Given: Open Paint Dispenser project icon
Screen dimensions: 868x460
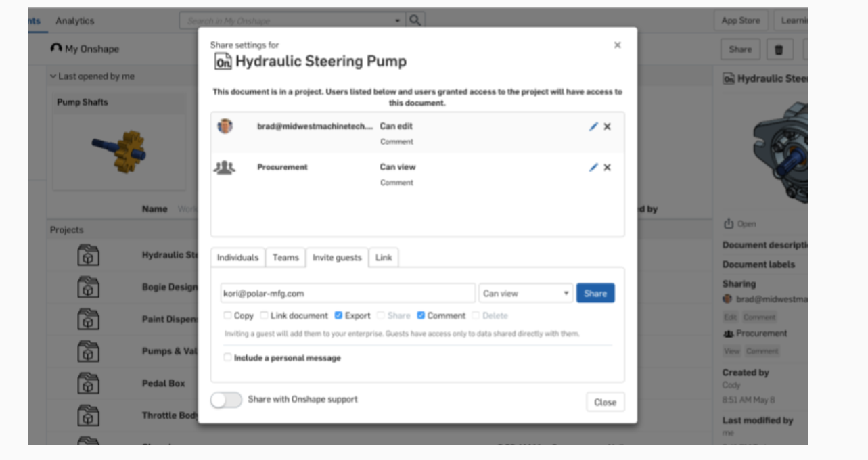Looking at the screenshot, I should click(x=88, y=319).
